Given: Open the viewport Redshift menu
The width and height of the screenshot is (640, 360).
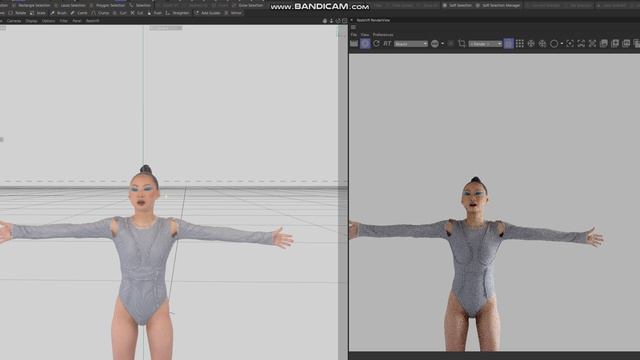Looking at the screenshot, I should (93, 21).
